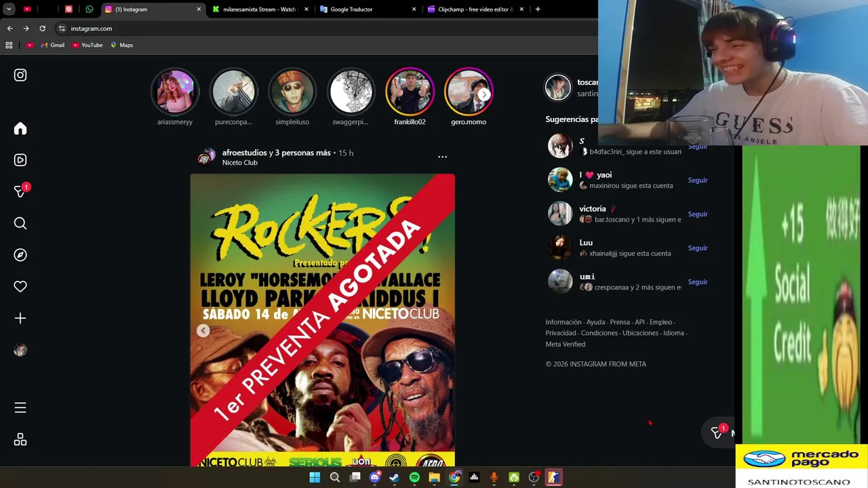Click the browser Back button
The height and width of the screenshot is (488, 868).
(9, 28)
